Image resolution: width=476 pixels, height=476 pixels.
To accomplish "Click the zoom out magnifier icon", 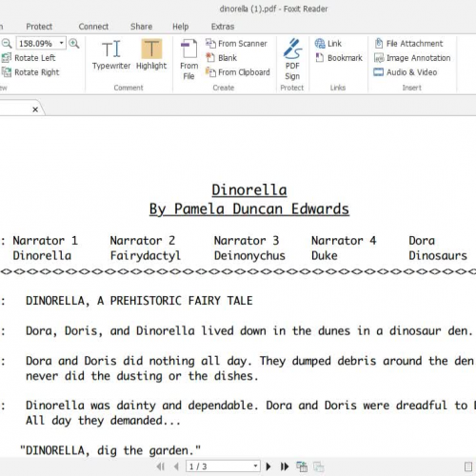I will [7, 43].
